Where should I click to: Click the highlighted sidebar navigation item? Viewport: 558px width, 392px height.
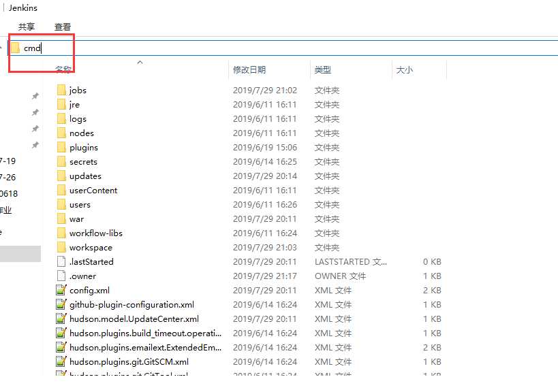20,254
